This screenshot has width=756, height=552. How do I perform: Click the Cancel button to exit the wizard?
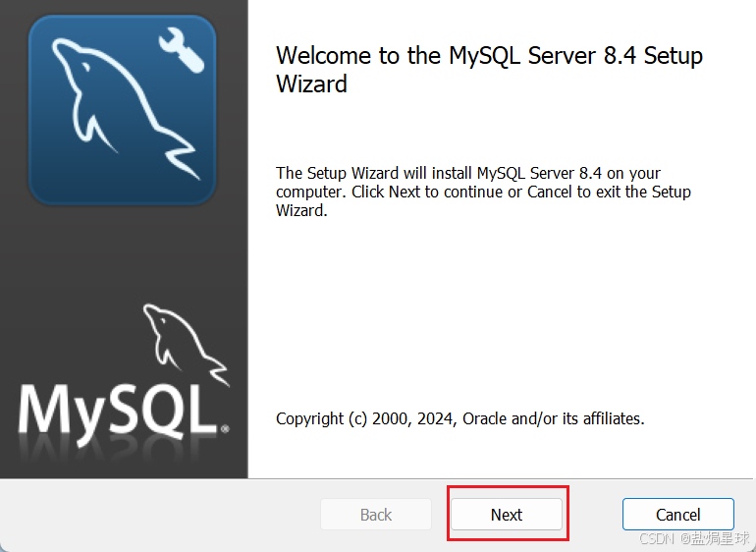(x=677, y=515)
